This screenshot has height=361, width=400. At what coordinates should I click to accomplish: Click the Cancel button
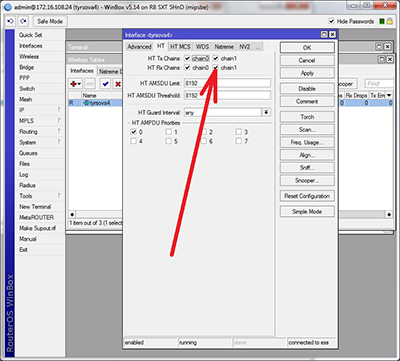pyautogui.click(x=307, y=60)
